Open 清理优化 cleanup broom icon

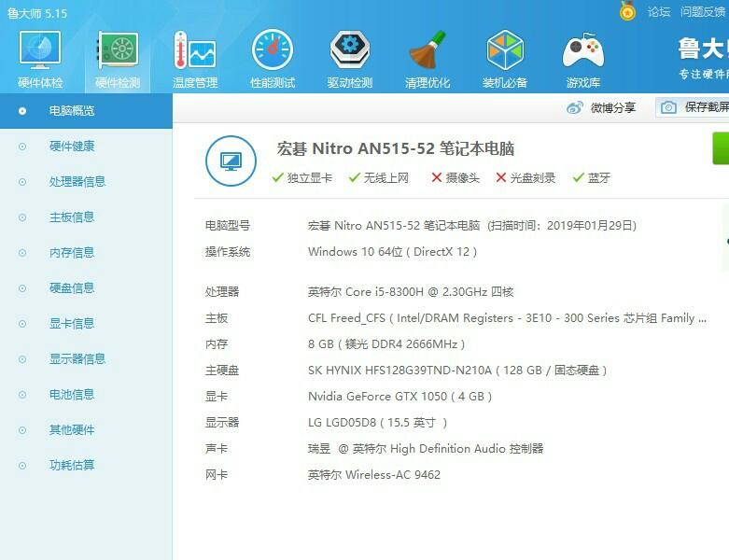(428, 49)
